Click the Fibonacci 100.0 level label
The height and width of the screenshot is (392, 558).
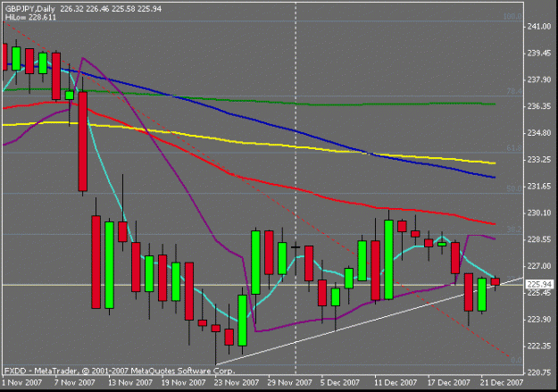click(x=512, y=17)
